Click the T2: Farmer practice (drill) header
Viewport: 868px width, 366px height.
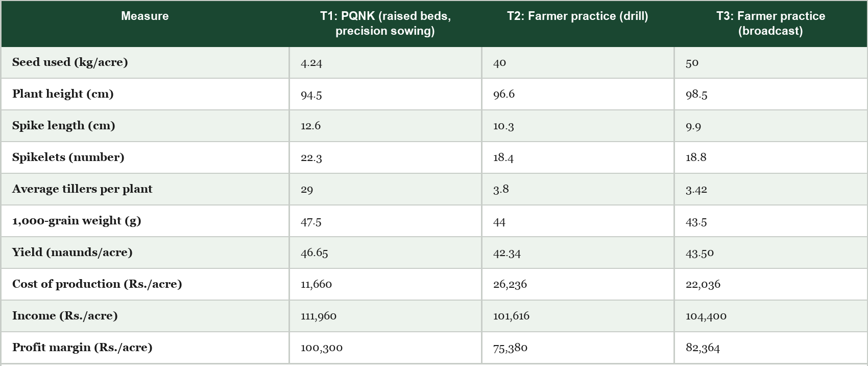click(577, 16)
